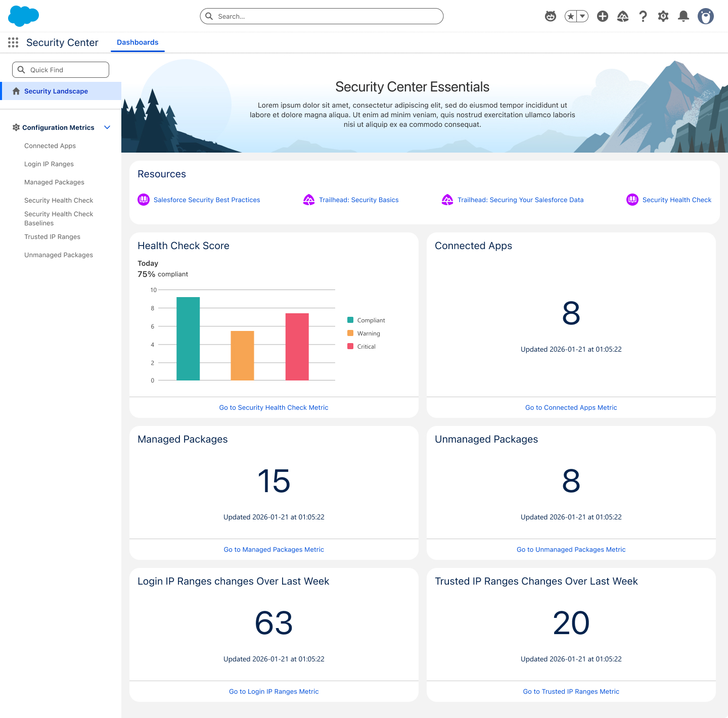The image size is (728, 718).
Task: Go to Managed Packages Metric
Action: [x=274, y=550]
